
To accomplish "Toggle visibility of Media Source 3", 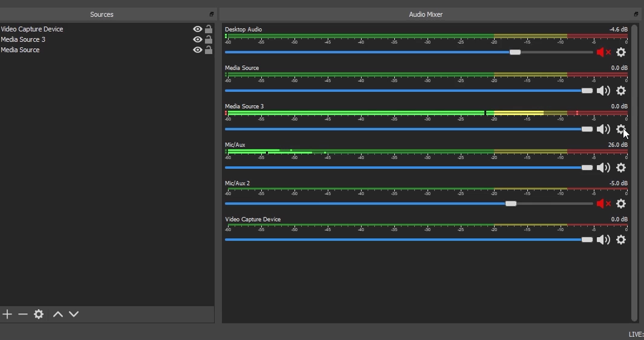I will point(197,39).
